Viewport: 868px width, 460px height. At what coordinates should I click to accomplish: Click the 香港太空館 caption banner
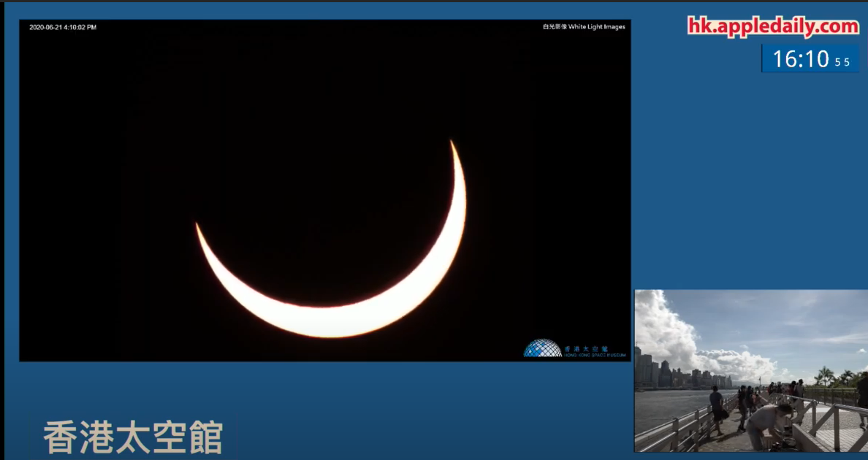click(x=132, y=437)
